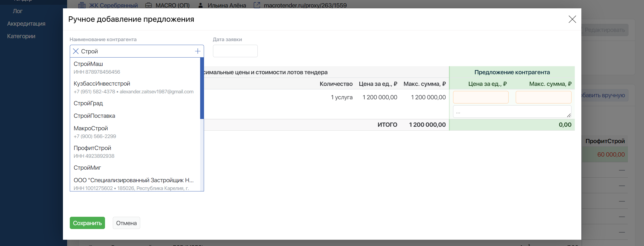Click the plus icon to add contractor
Screen dimensions: 644x246
tap(197, 51)
